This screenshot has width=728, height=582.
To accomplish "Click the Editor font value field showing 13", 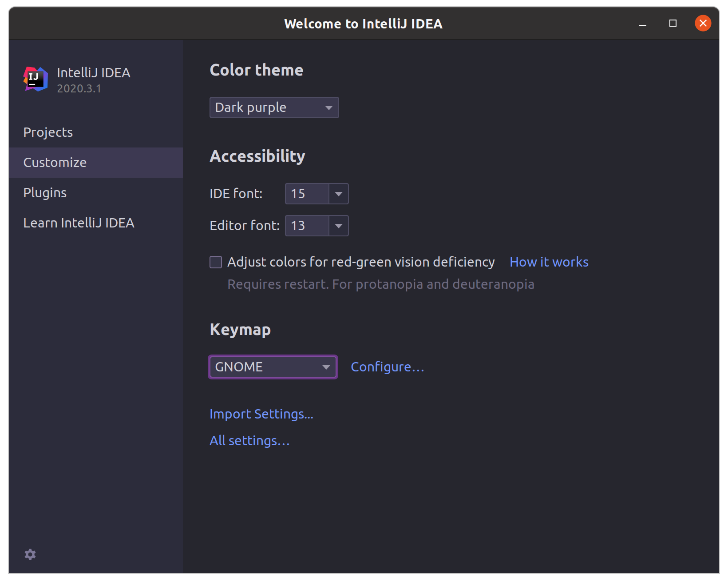I will tap(307, 226).
